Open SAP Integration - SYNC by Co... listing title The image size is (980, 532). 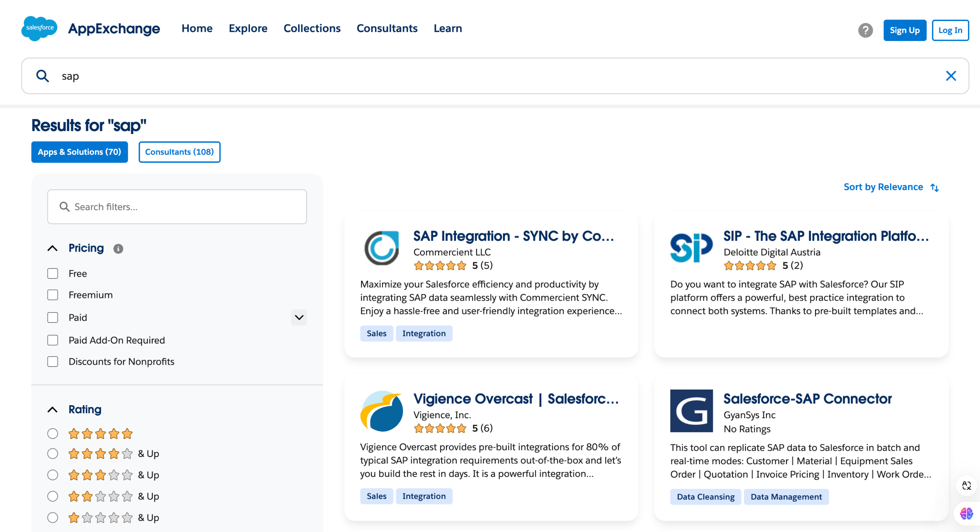click(x=513, y=236)
